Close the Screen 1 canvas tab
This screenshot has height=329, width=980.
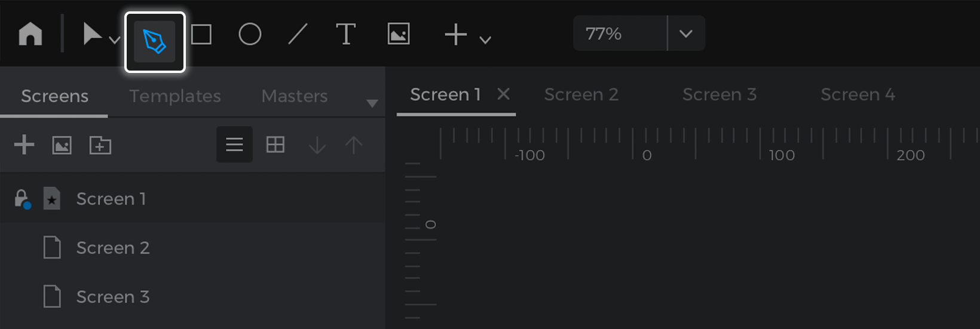click(x=504, y=94)
